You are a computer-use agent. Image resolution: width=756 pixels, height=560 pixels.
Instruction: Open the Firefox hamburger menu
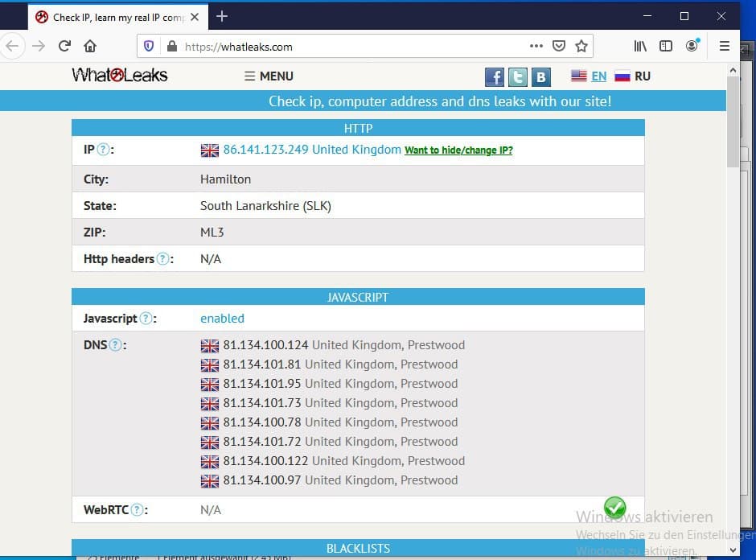(x=724, y=47)
